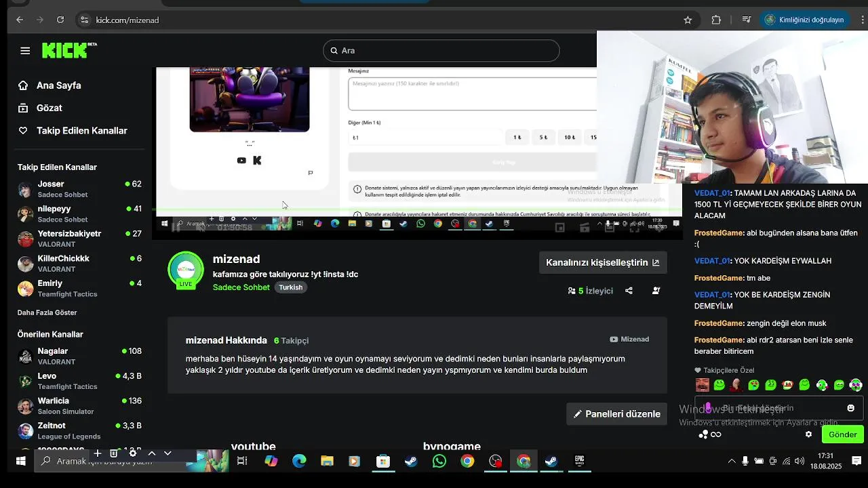This screenshot has width=868, height=488.
Task: Click the Turkish language tag
Action: pos(290,287)
